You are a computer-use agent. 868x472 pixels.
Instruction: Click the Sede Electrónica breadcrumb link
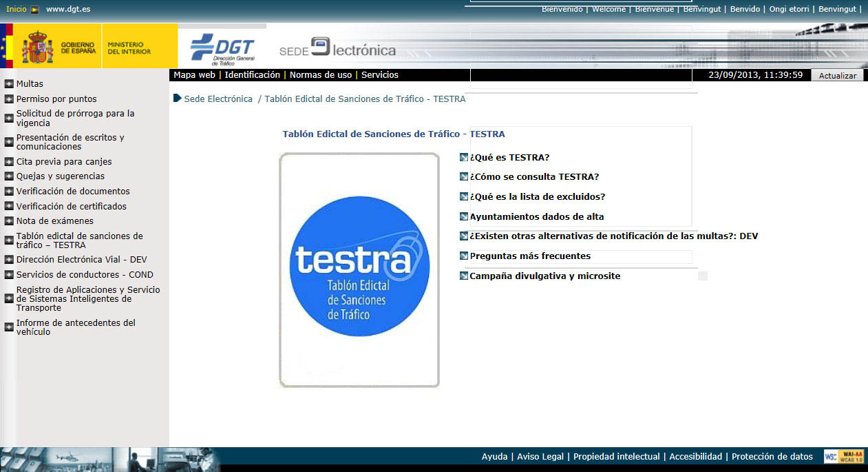[x=218, y=99]
